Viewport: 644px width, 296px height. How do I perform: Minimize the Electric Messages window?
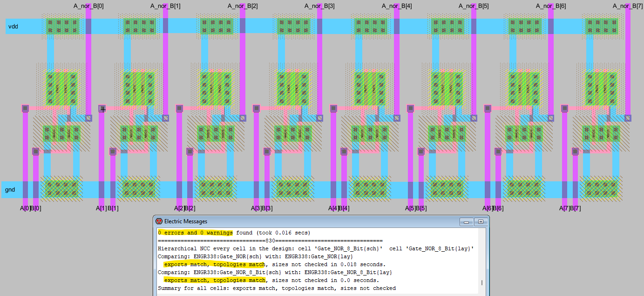point(465,222)
